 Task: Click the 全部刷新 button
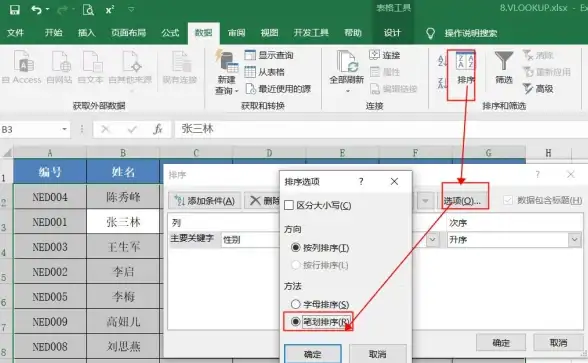pyautogui.click(x=346, y=72)
